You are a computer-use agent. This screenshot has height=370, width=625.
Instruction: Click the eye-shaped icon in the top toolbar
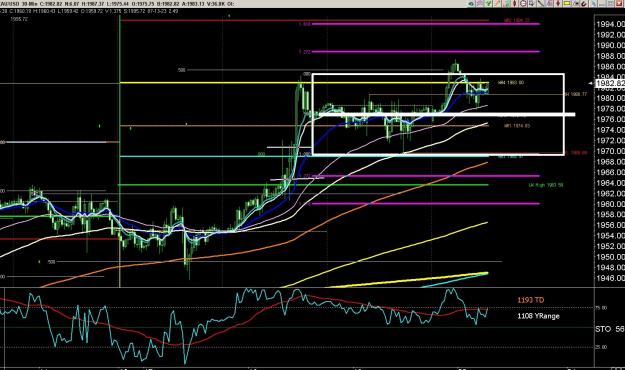(x=471, y=4)
